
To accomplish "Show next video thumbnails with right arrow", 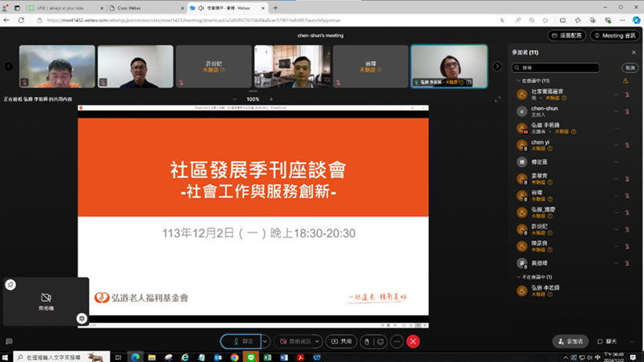I will 497,66.
